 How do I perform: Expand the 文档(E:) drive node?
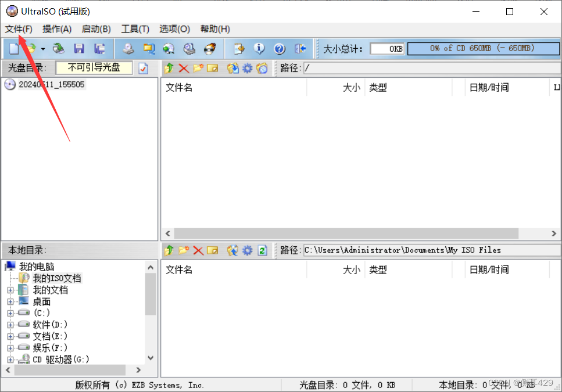(10, 336)
